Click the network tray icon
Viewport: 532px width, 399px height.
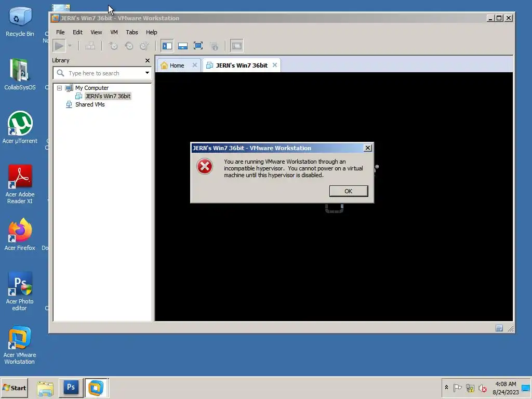point(470,388)
